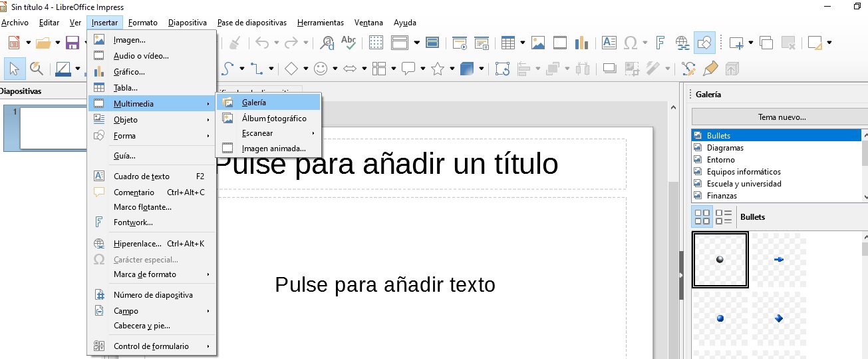
Task: Select Equipos informáticos gallery theme
Action: pyautogui.click(x=744, y=172)
